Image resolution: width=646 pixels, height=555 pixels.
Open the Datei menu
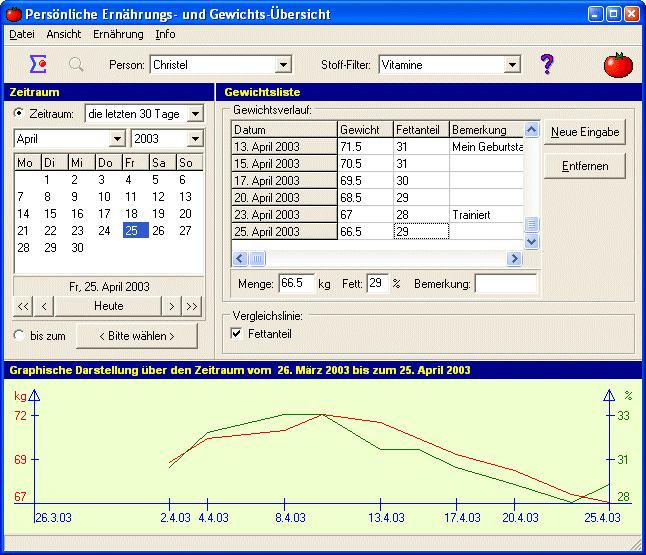tap(22, 34)
